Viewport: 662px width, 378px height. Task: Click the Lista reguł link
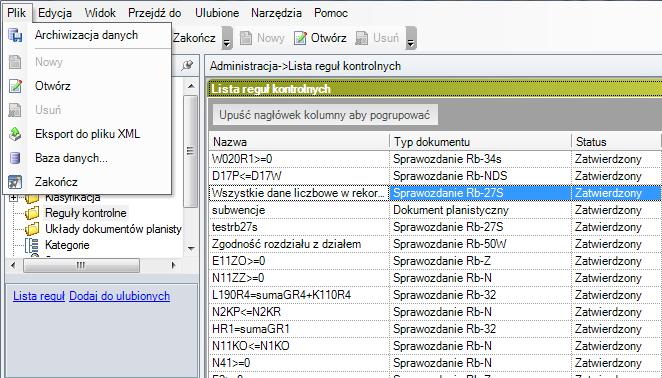[x=39, y=296]
